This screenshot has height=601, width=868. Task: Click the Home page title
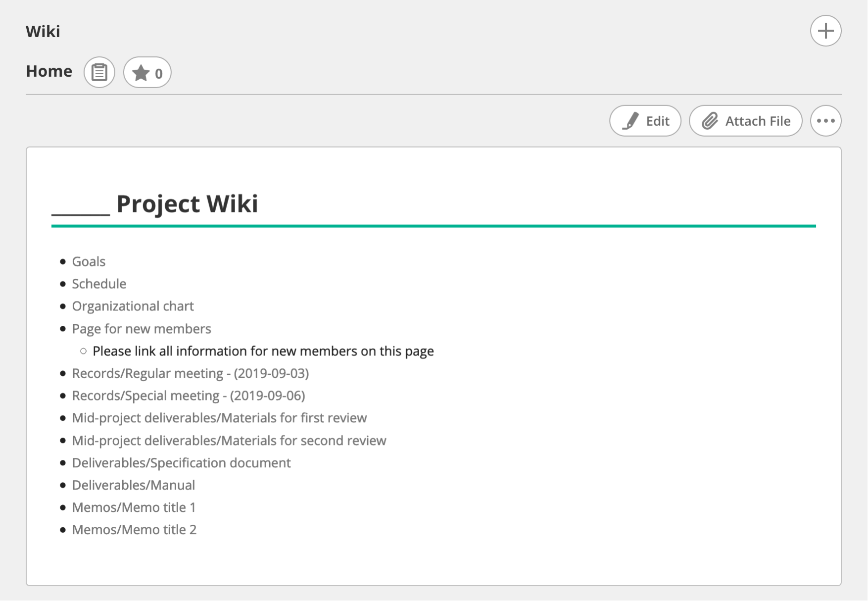click(49, 71)
